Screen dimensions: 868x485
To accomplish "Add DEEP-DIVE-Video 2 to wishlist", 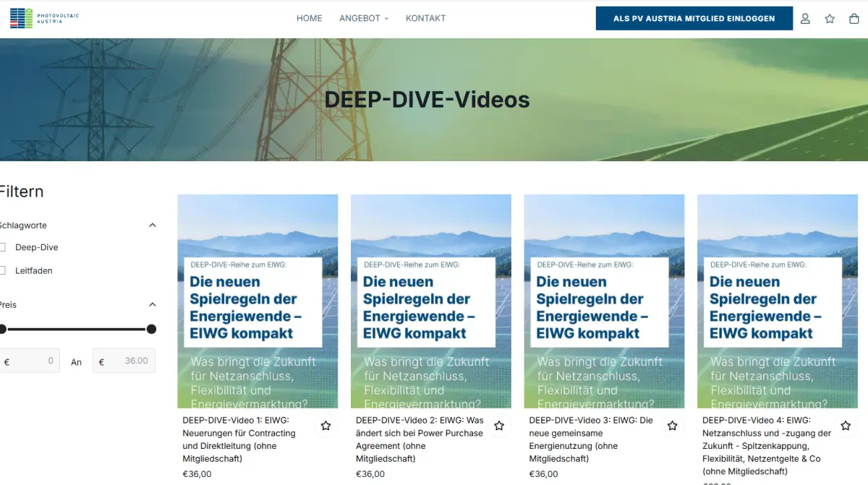I will (x=499, y=426).
